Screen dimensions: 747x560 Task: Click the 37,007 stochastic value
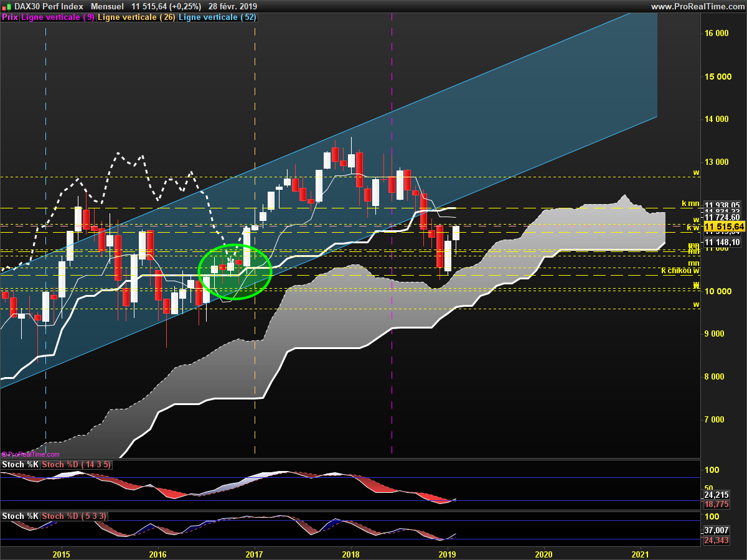click(716, 530)
